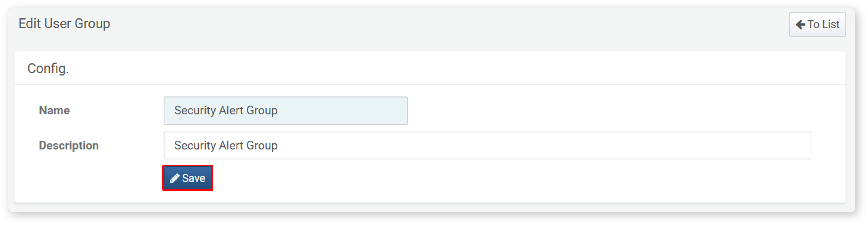Click the Description field label
Screen dimensions: 868x225
coord(69,146)
